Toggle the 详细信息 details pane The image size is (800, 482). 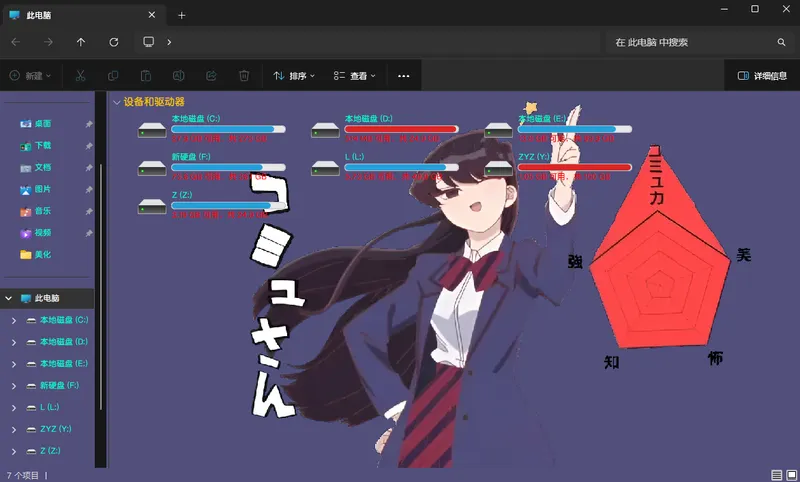[762, 76]
